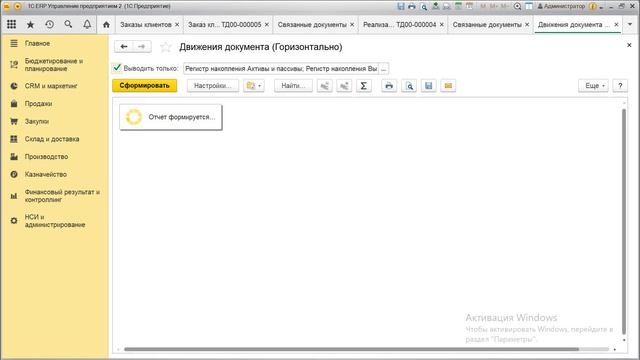640x360 pixels.
Task: Print the report with printer icon
Action: pyautogui.click(x=389, y=86)
